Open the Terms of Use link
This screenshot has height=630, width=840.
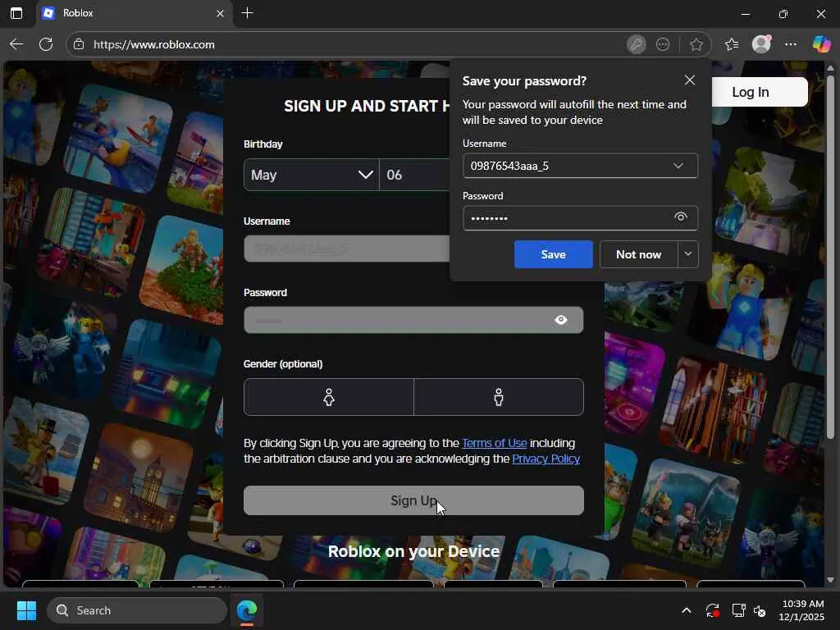tap(494, 443)
